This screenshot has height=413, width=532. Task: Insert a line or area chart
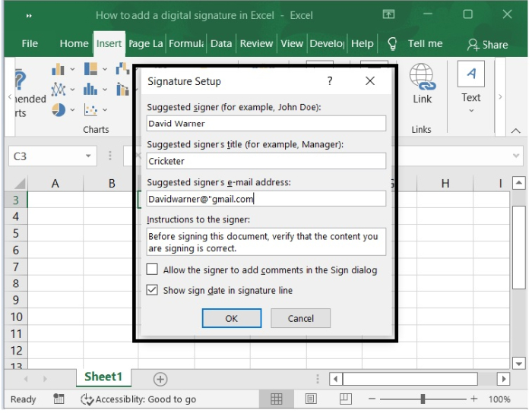(58, 90)
